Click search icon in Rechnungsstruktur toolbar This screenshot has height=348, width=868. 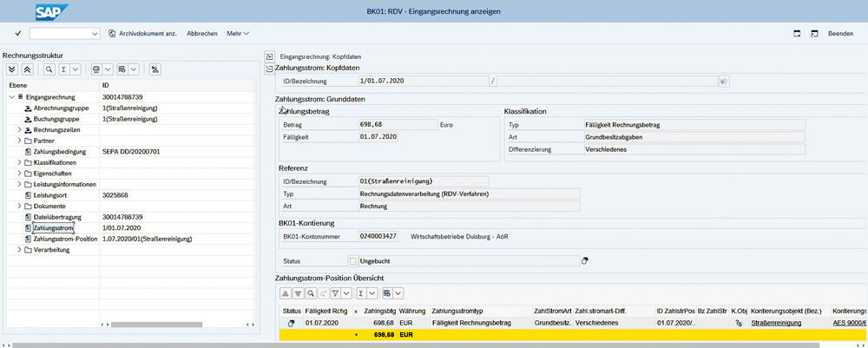pyautogui.click(x=49, y=69)
